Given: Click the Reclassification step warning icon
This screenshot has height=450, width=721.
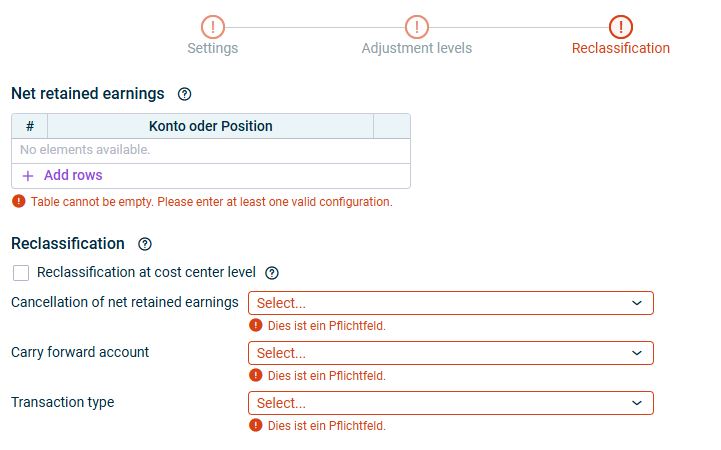Looking at the screenshot, I should (x=621, y=27).
